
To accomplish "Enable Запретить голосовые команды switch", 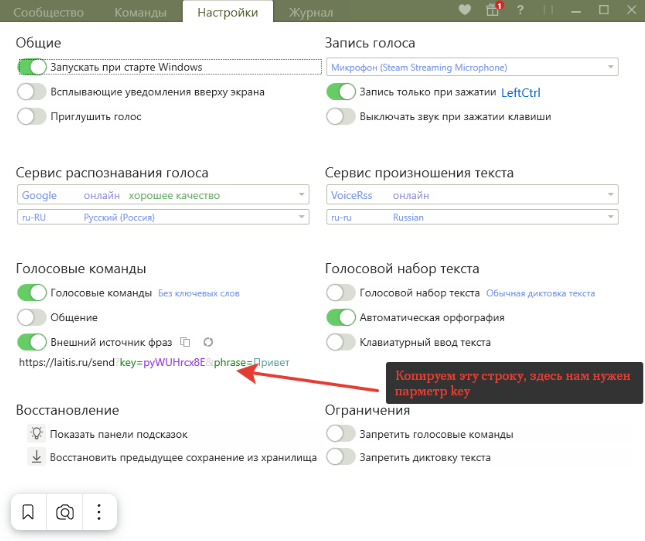I will [x=341, y=434].
